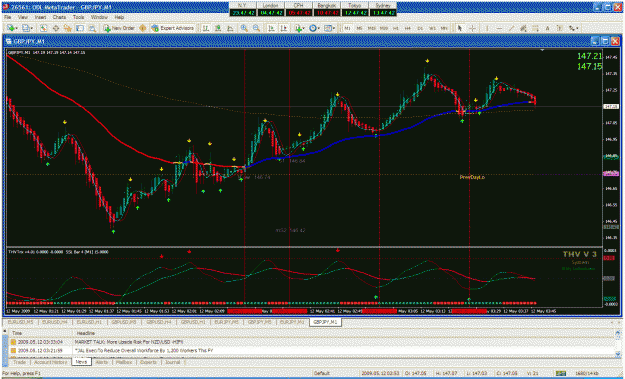Toggle Expert Advisors on or off
The height and width of the screenshot is (379, 625).
172,28
